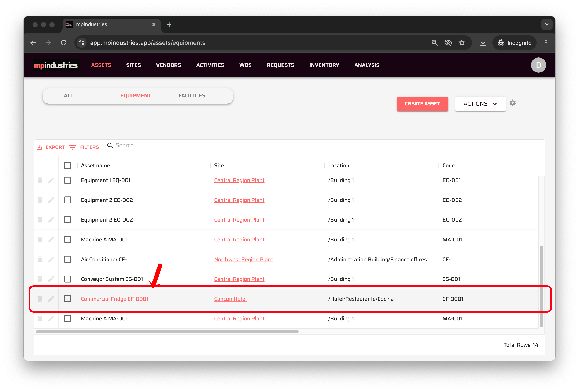Open the INVENTORY menu
The height and width of the screenshot is (392, 579).
point(324,65)
